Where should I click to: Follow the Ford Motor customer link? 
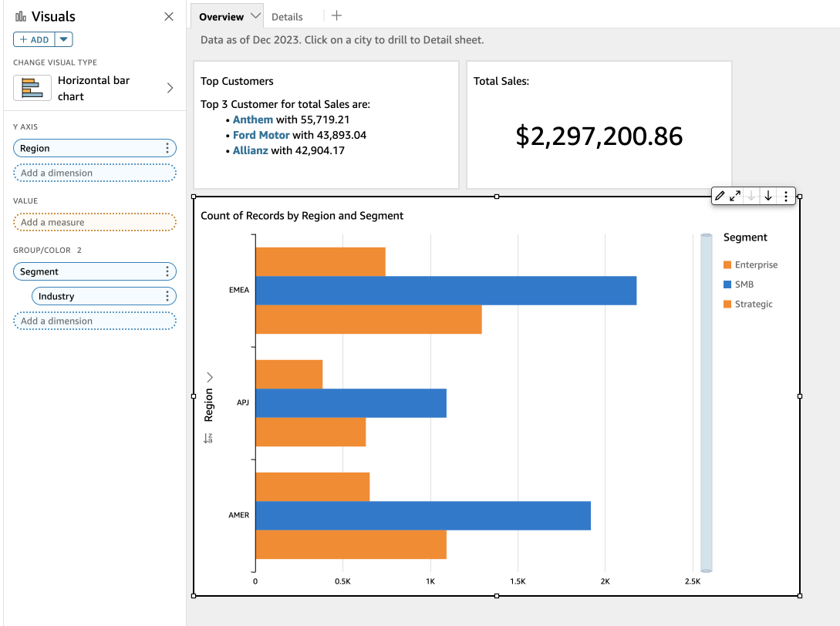pyautogui.click(x=261, y=135)
